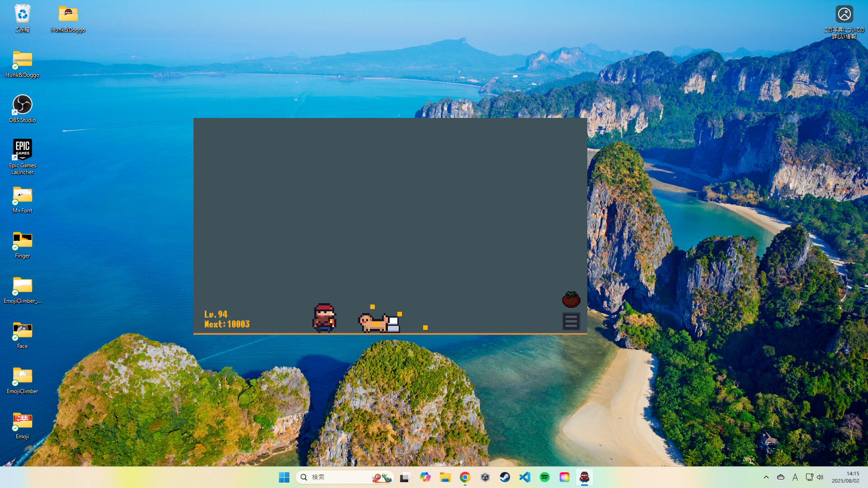Open the EmojiClimber folder
Viewport: 868px width, 488px height.
tap(22, 375)
